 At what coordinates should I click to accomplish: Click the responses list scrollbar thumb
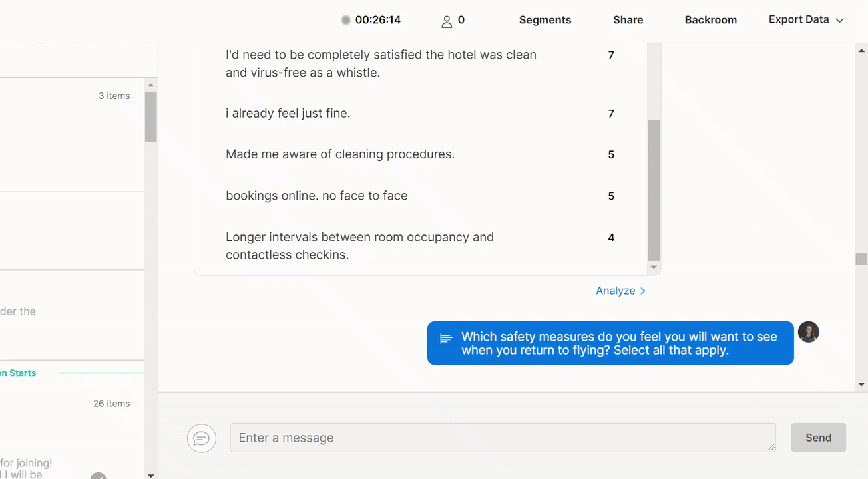[x=654, y=190]
